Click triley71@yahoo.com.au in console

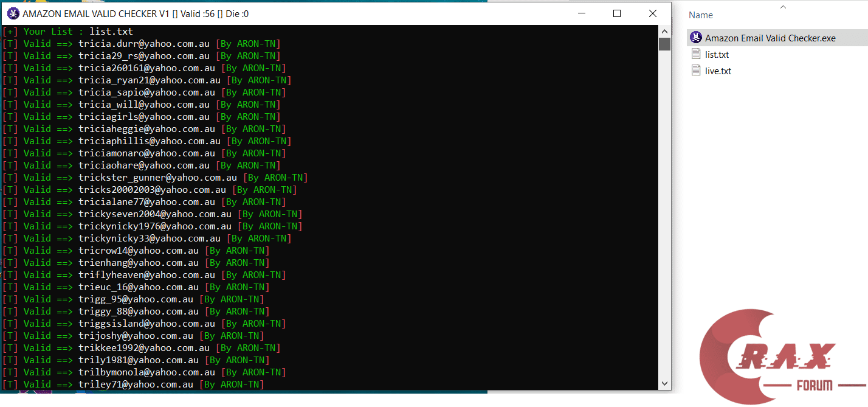pos(136,384)
